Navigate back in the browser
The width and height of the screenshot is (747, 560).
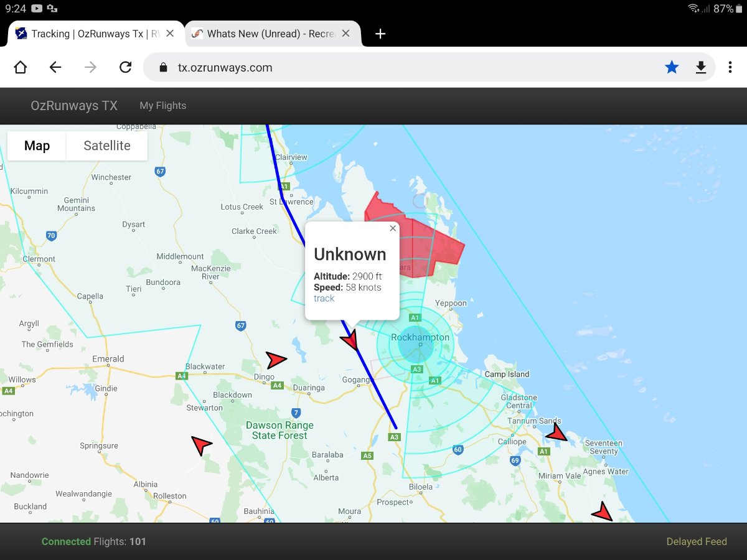tap(55, 67)
